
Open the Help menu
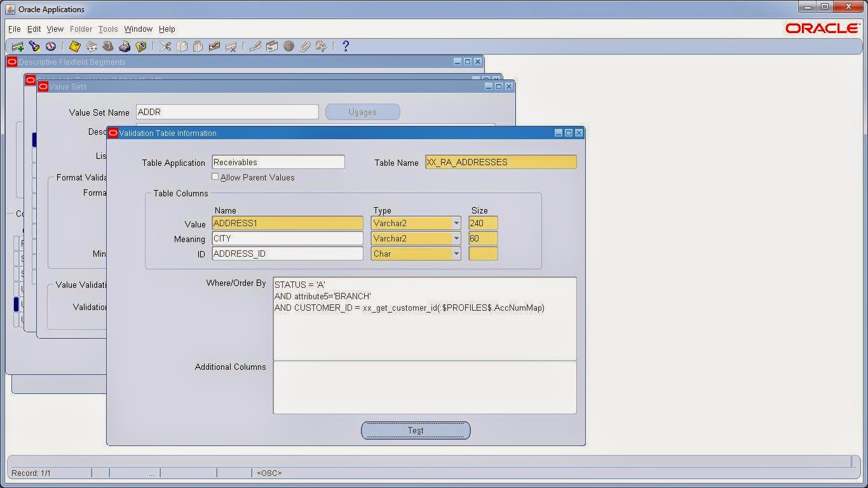point(167,29)
